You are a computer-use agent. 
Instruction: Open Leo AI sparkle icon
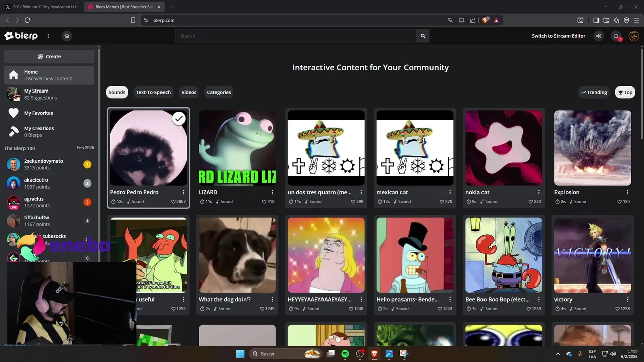click(616, 20)
